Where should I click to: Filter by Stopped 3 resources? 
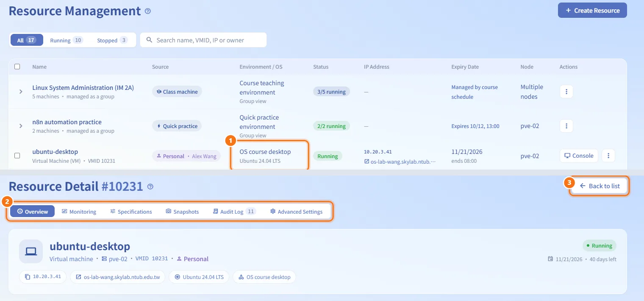[112, 40]
